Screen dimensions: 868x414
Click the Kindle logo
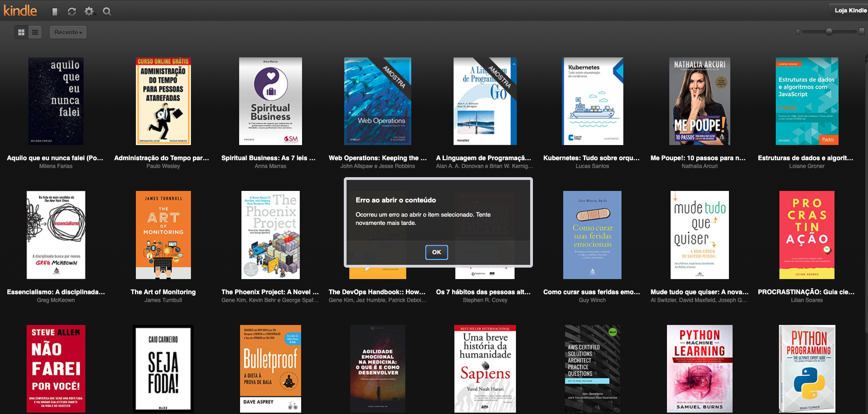point(20,11)
